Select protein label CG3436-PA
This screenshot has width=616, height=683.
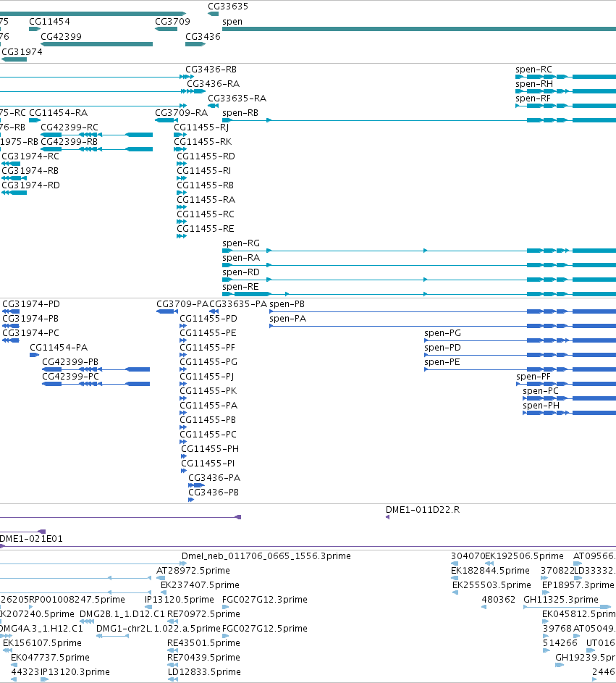click(214, 478)
